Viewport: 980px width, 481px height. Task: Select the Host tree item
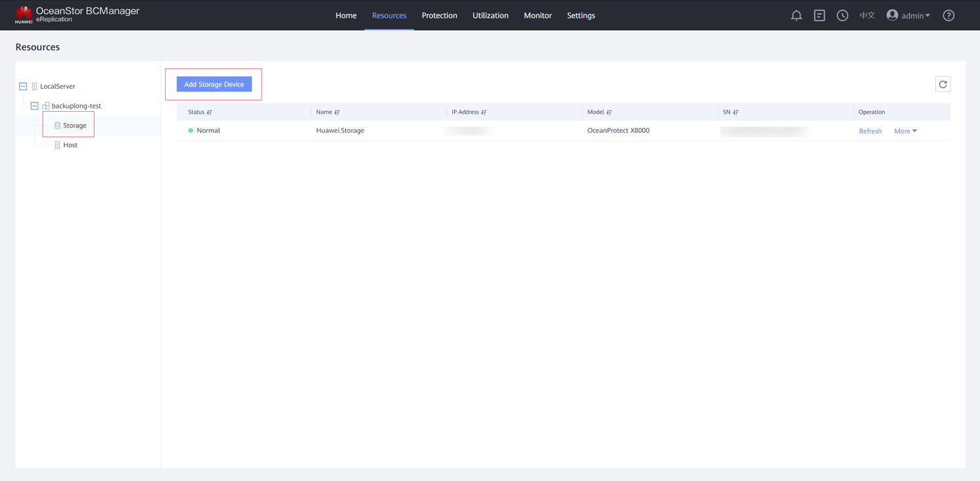pyautogui.click(x=70, y=145)
